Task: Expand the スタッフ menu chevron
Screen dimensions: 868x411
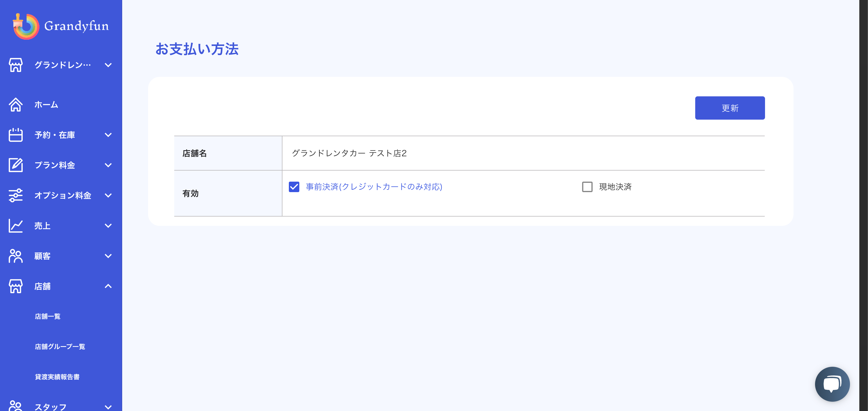Action: pos(108,407)
